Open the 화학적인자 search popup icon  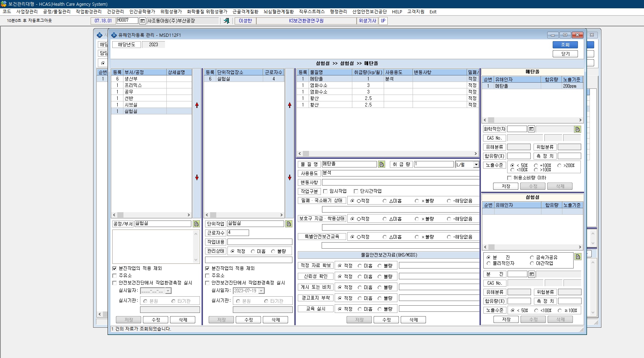click(x=531, y=129)
